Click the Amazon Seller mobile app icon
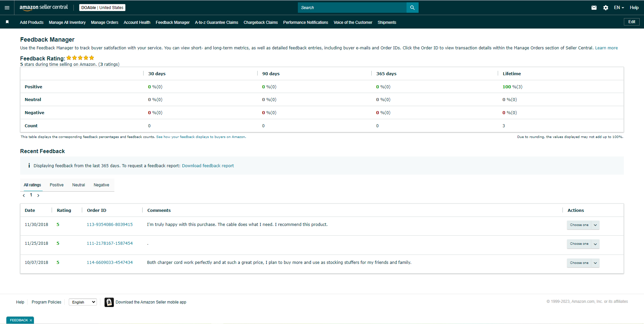The image size is (644, 324). pos(109,302)
